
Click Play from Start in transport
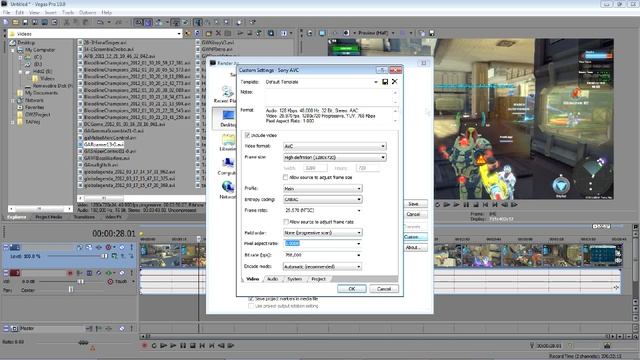(x=164, y=346)
